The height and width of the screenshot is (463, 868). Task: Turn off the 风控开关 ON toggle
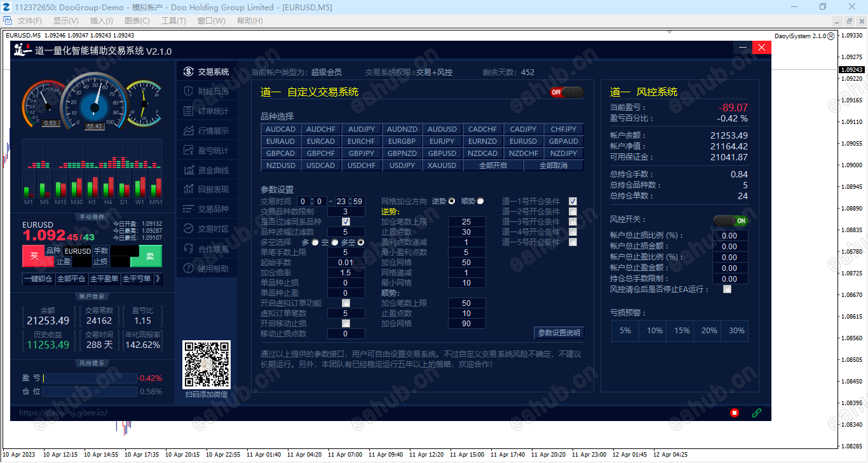point(730,221)
